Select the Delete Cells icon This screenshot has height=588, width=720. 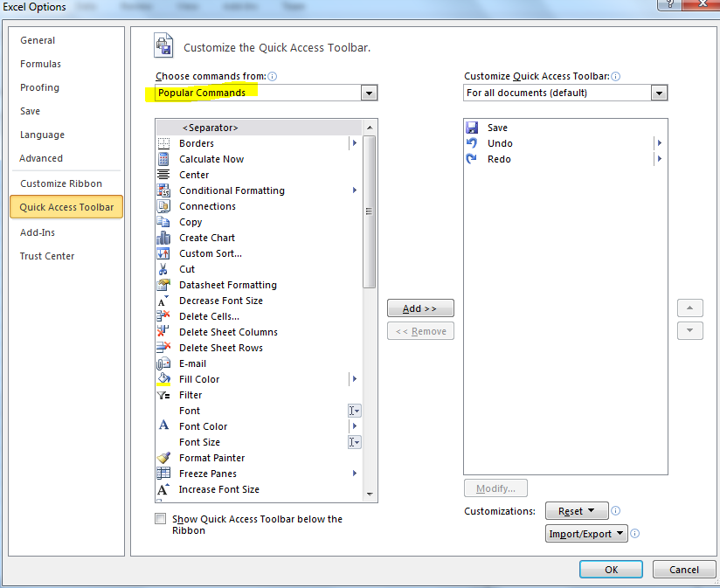point(163,316)
